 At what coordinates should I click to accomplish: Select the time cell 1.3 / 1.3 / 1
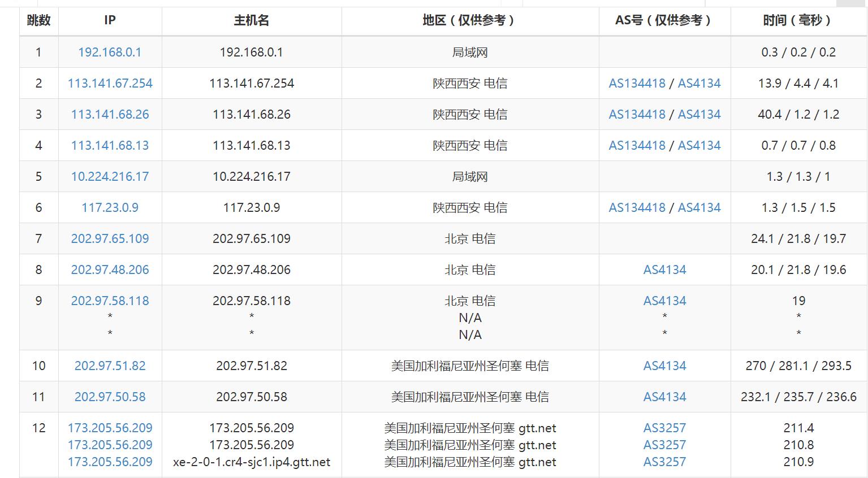[798, 176]
